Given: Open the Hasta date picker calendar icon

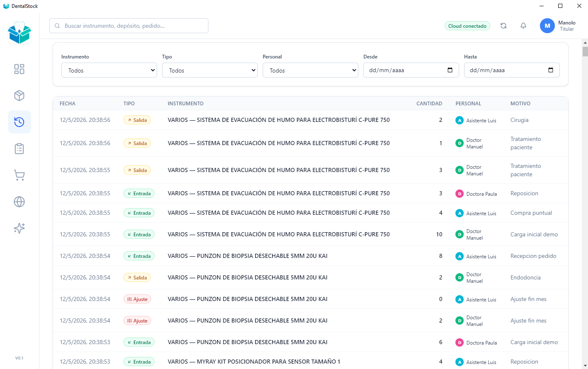Looking at the screenshot, I should pos(551,70).
